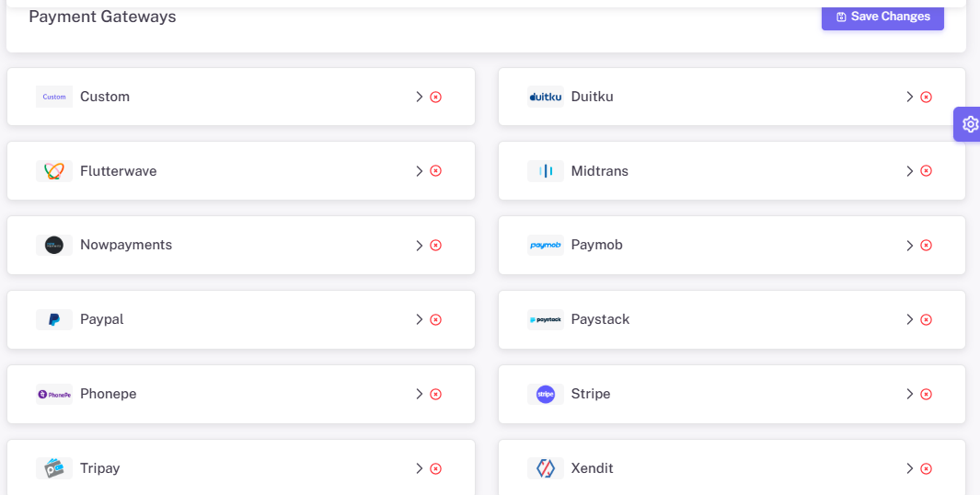Open the floating gear settings button

[x=969, y=124]
